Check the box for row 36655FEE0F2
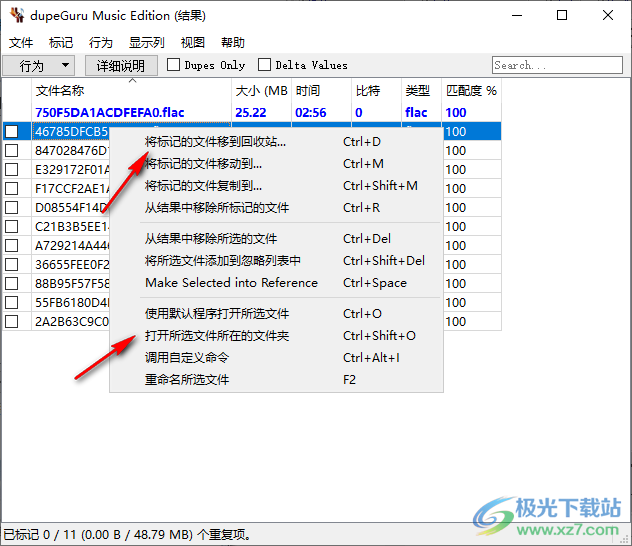 [x=12, y=264]
